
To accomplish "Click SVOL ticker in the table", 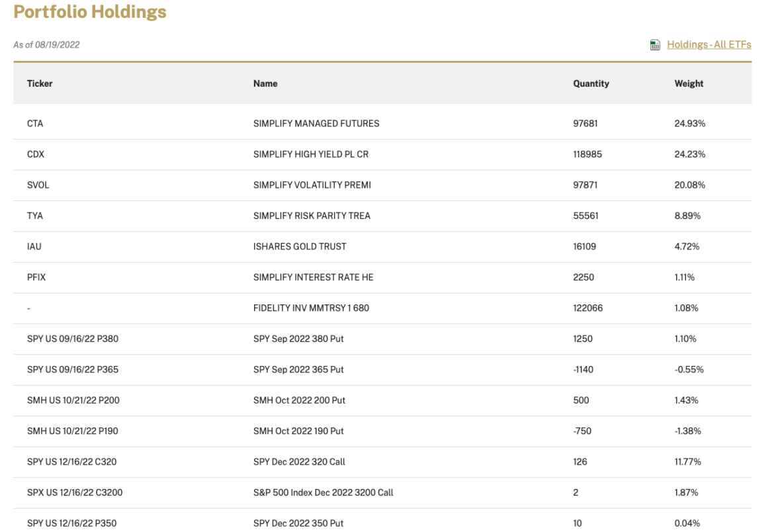I will click(38, 185).
